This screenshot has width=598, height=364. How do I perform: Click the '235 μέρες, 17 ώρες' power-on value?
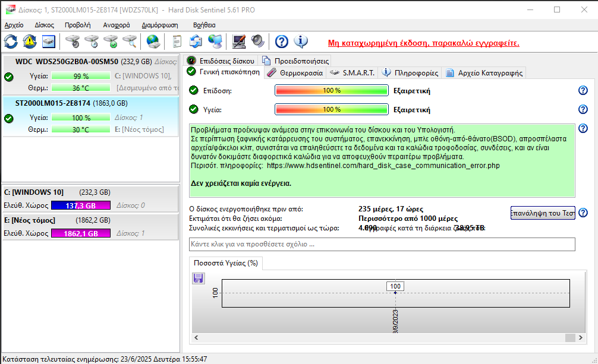391,209
